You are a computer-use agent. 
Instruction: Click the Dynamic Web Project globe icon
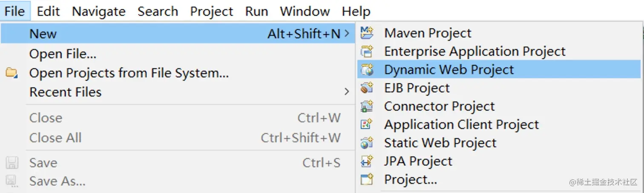[367, 69]
